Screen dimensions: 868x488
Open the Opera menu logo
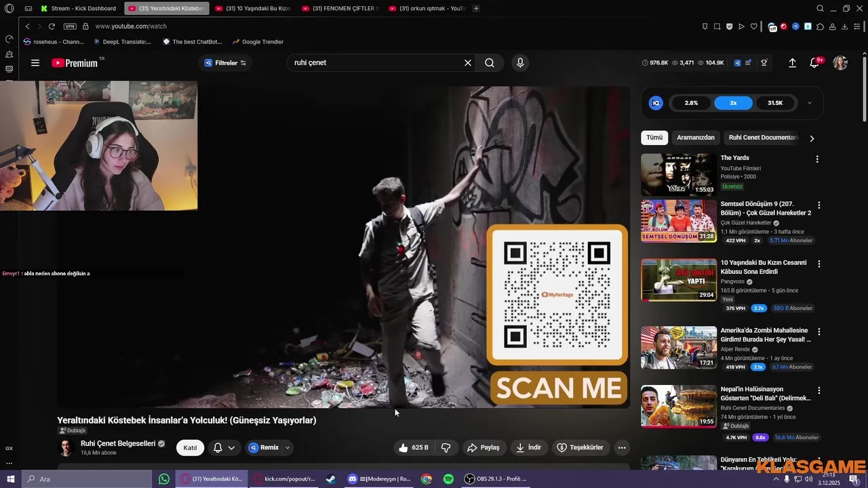click(9, 8)
